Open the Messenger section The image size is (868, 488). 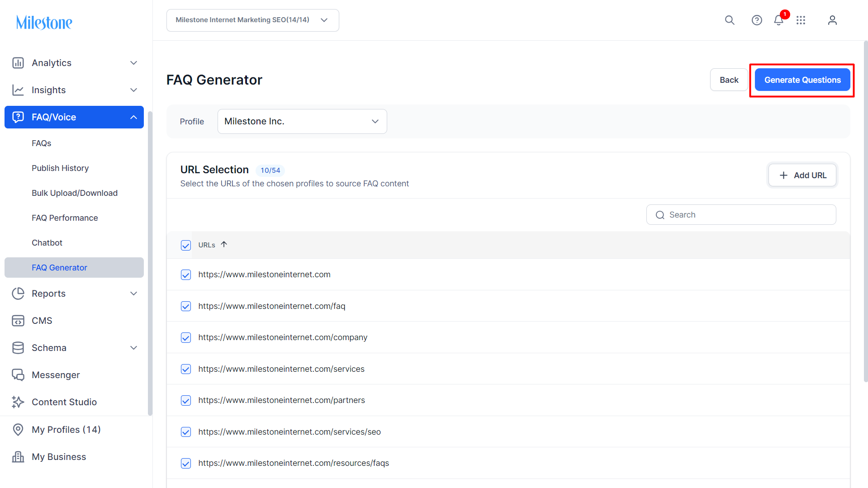point(56,375)
